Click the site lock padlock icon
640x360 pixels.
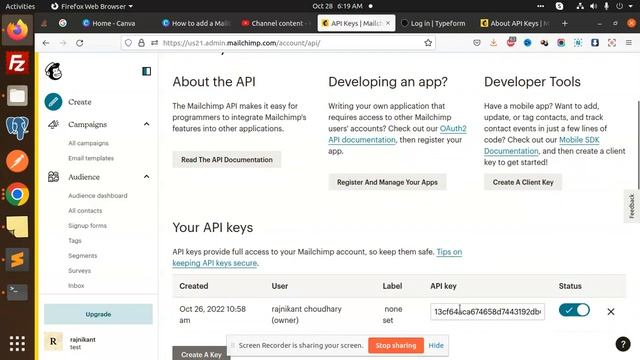coord(141,43)
